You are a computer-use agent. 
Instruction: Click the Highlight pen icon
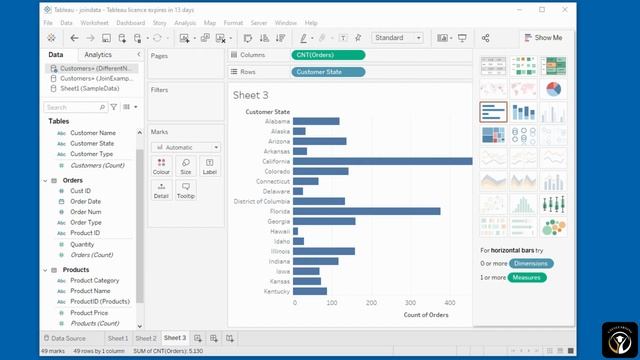pos(303,38)
